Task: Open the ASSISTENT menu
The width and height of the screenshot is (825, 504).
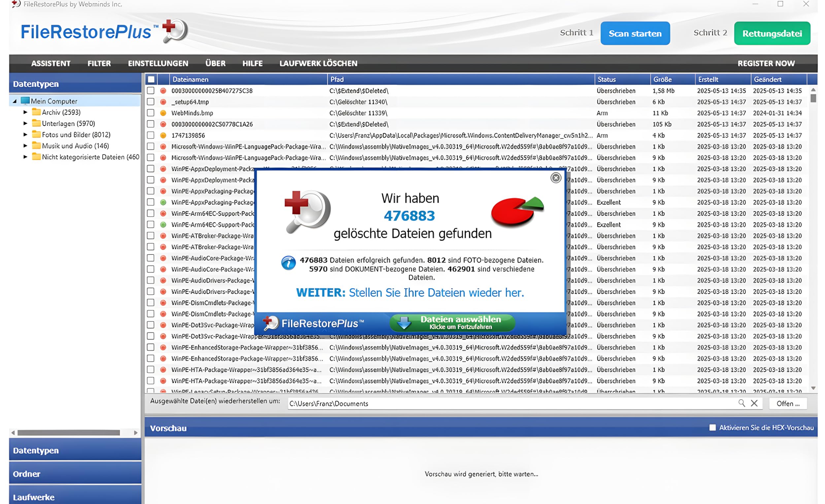Action: (x=51, y=63)
